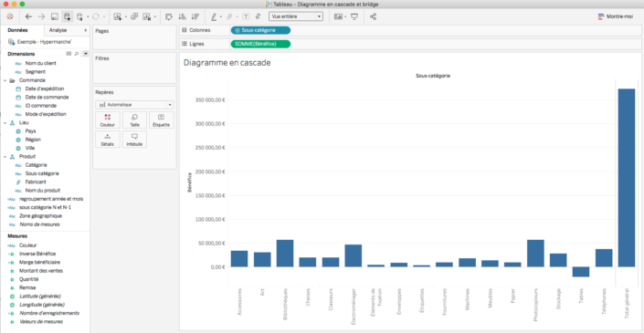Image resolution: width=644 pixels, height=333 pixels.
Task: Click the Swap rows and columns icon
Action: pos(168,16)
